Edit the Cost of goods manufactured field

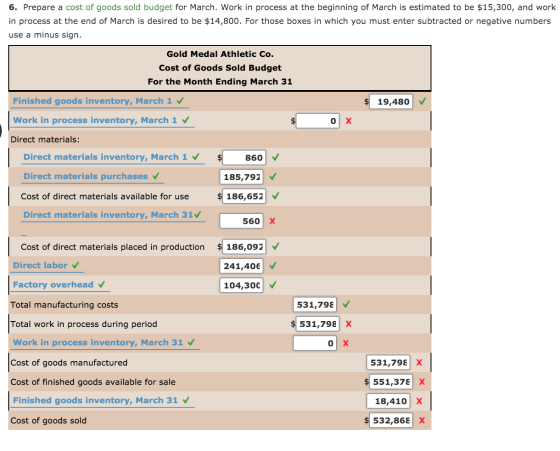tap(388, 362)
